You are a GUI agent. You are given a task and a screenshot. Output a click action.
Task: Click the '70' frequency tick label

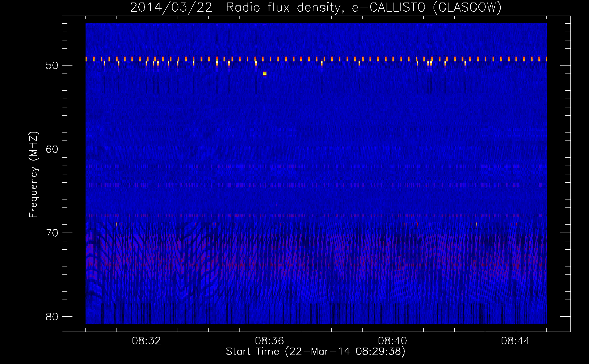(52, 233)
